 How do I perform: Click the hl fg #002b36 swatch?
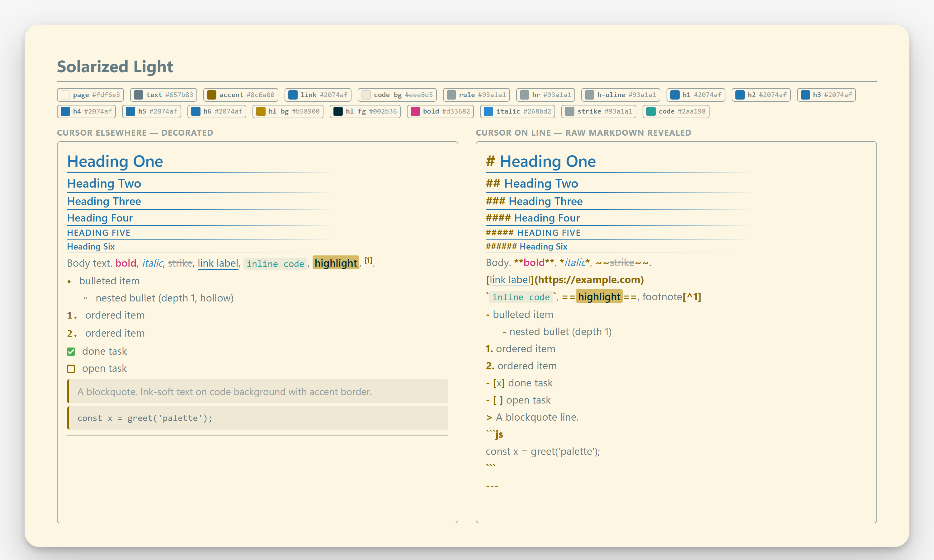tap(365, 111)
